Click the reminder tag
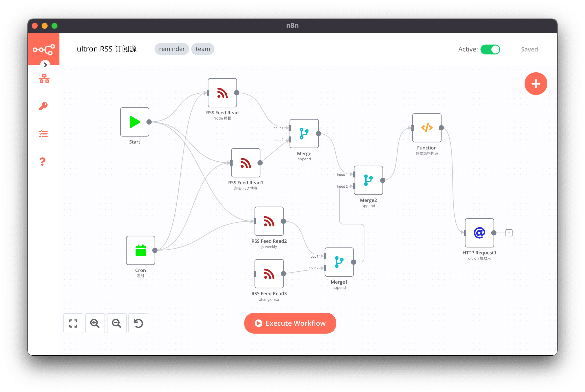The height and width of the screenshot is (392, 585). pos(172,49)
